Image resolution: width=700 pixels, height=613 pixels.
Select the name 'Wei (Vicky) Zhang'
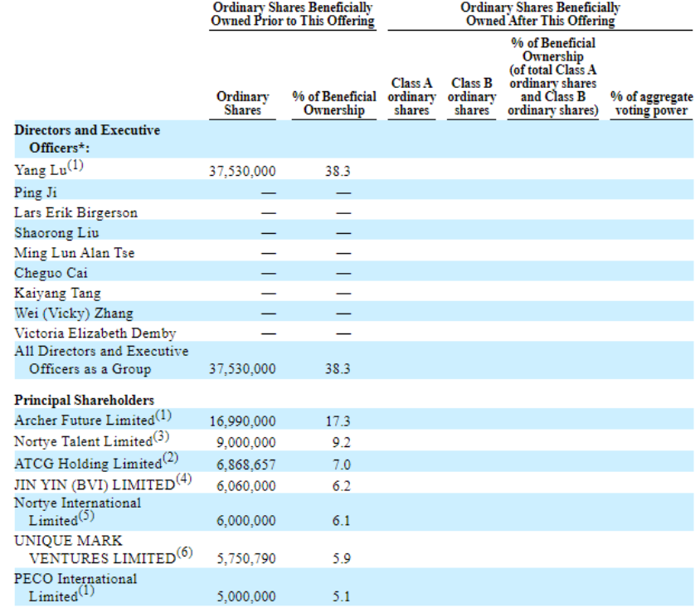(x=74, y=313)
